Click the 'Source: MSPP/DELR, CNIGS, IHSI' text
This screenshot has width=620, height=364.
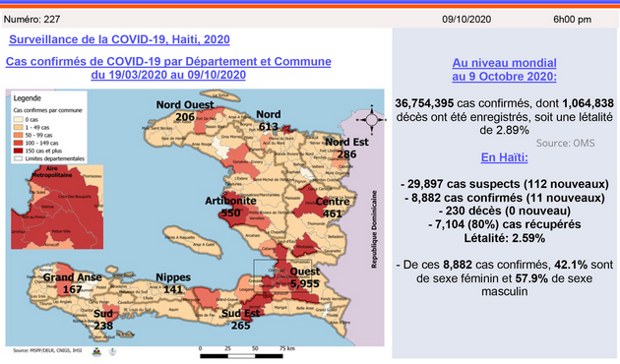[x=47, y=350]
